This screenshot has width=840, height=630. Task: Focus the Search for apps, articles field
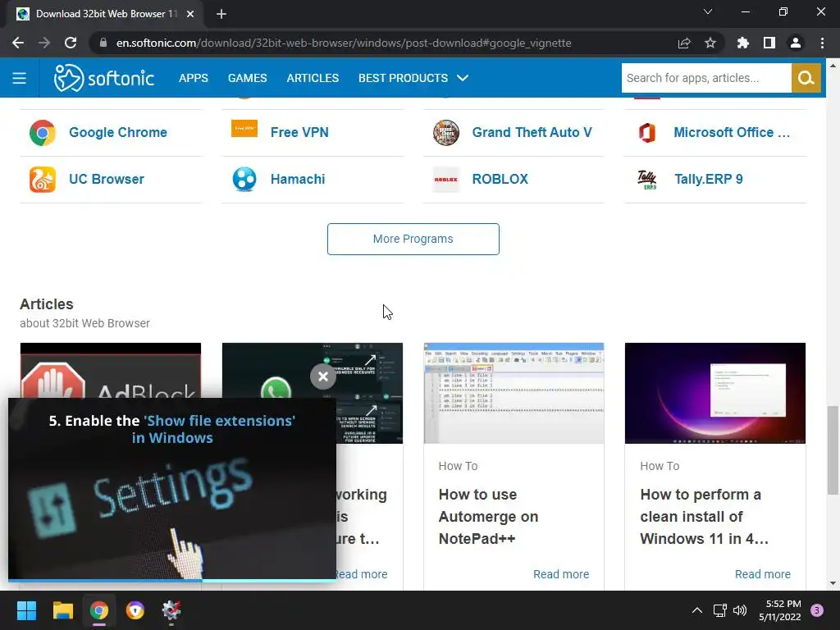click(706, 78)
